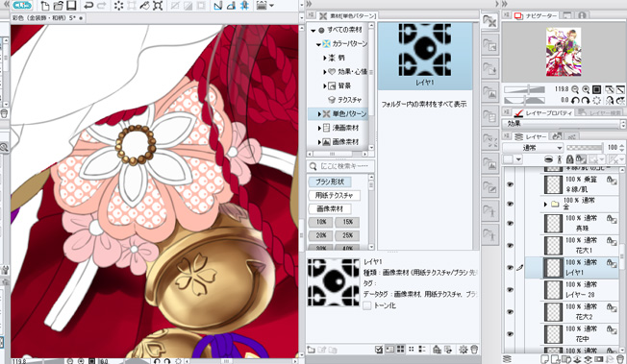Click the ブラシ形状 tag button

tap(330, 182)
